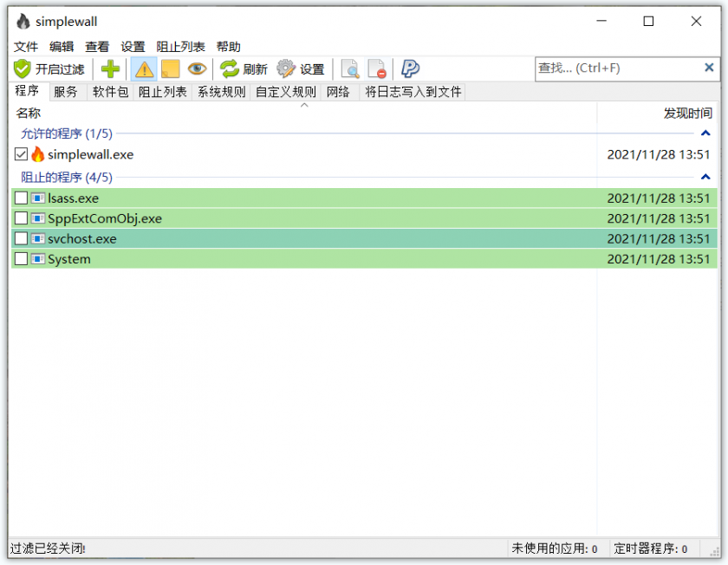Select the svchost.exe row name

pos(82,239)
